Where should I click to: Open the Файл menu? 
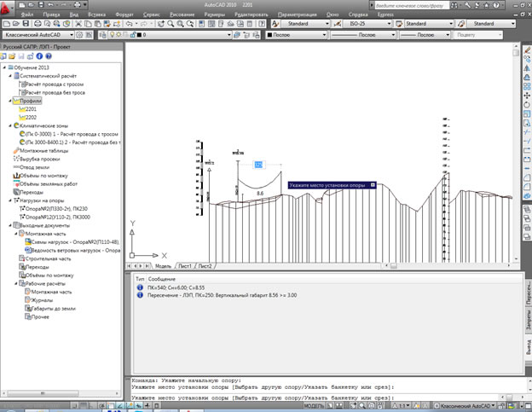point(27,15)
